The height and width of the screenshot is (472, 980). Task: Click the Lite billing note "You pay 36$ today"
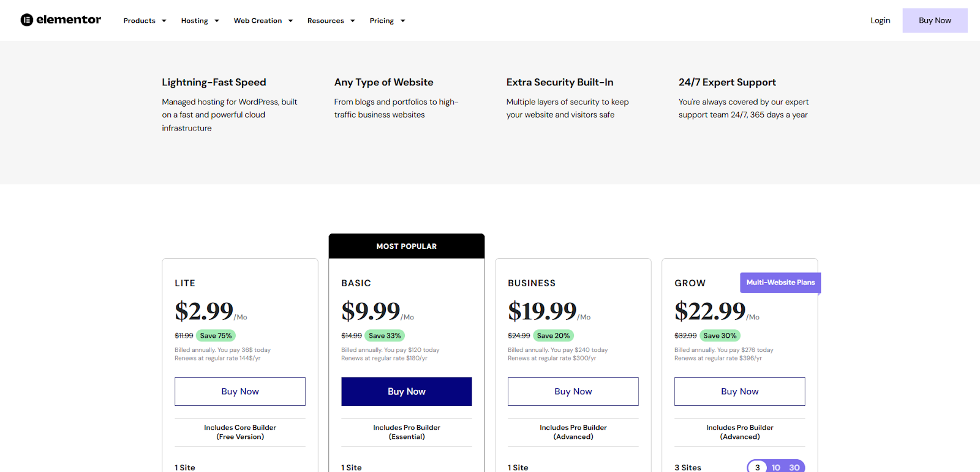click(244, 350)
